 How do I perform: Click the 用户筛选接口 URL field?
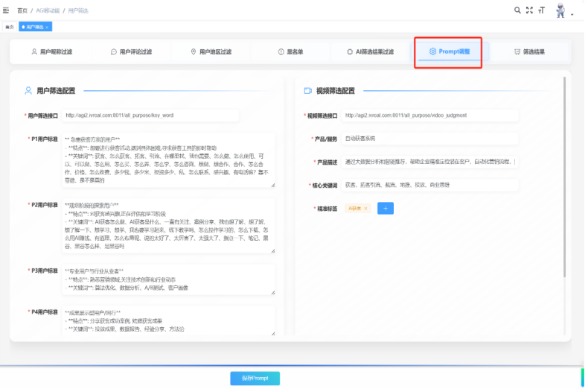pyautogui.click(x=150, y=116)
